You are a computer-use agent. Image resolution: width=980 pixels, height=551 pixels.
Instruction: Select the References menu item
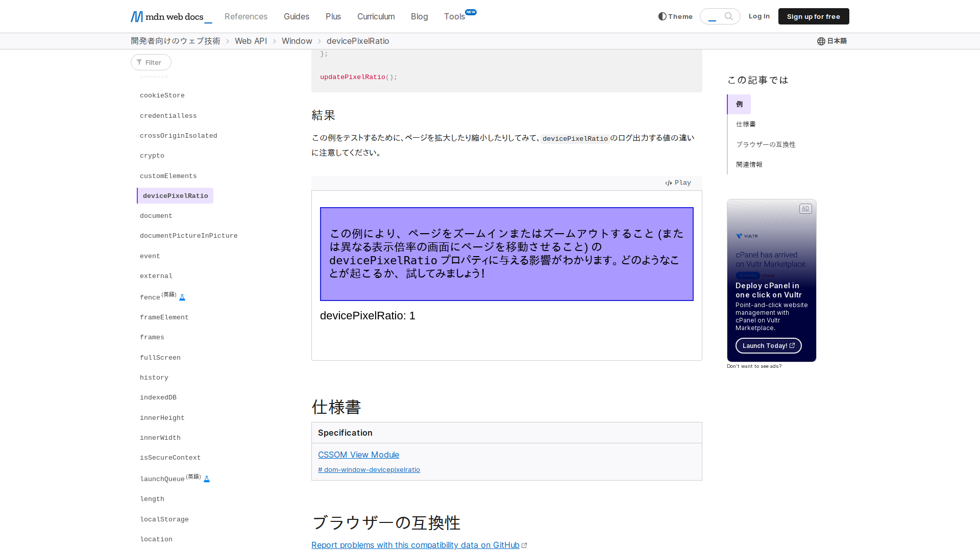click(246, 16)
